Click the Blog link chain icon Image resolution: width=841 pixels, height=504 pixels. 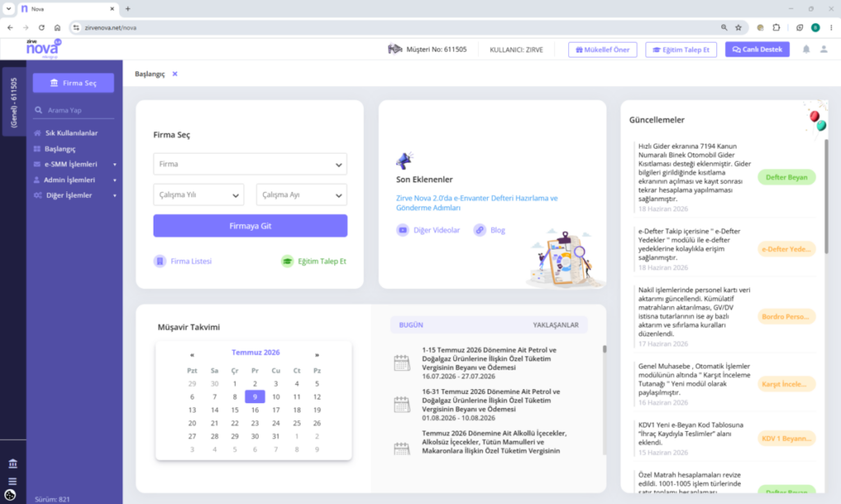(480, 230)
